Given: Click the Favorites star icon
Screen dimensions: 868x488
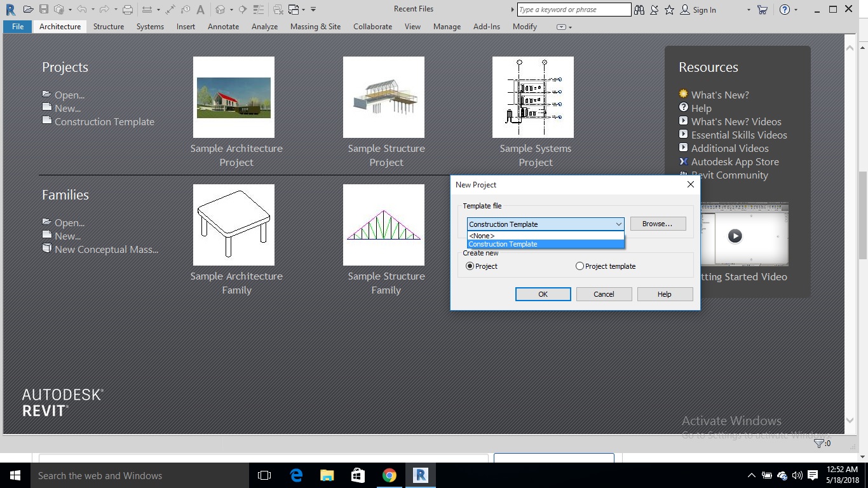Looking at the screenshot, I should (669, 10).
